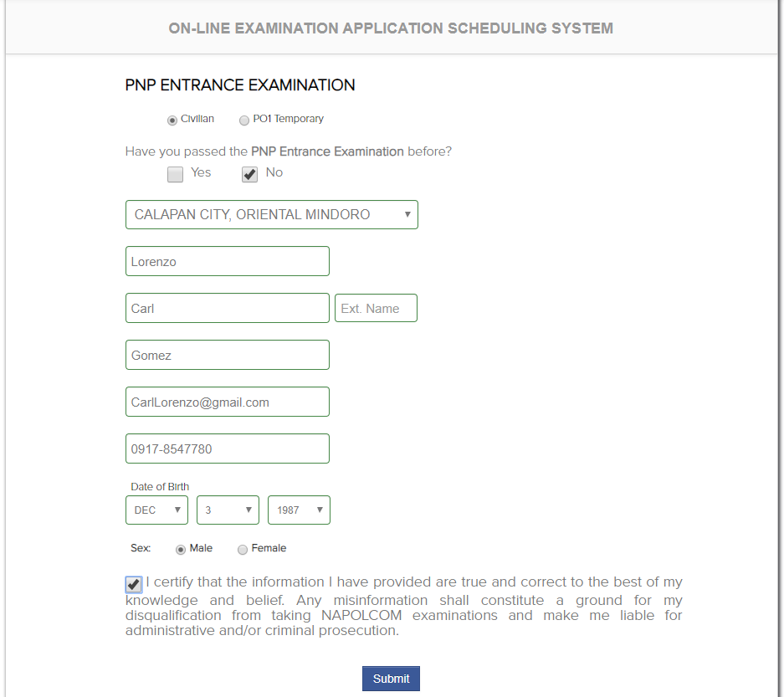Select Female sex option

tap(243, 550)
